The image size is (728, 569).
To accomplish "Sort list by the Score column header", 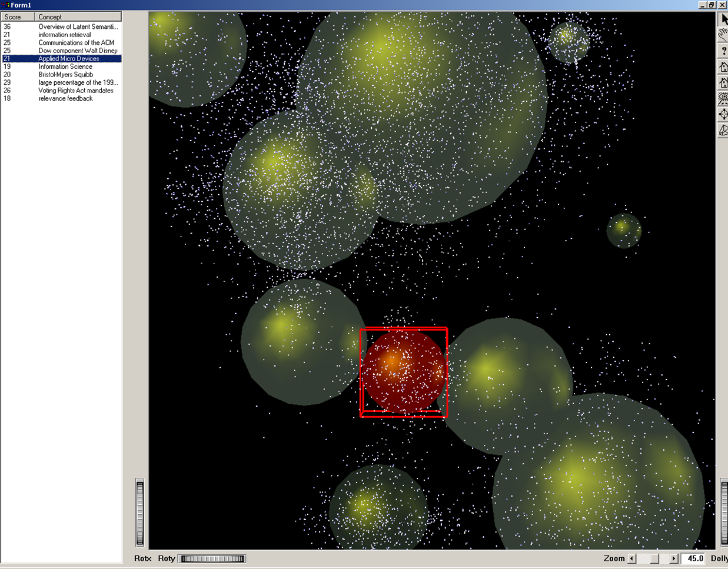I will [x=18, y=17].
